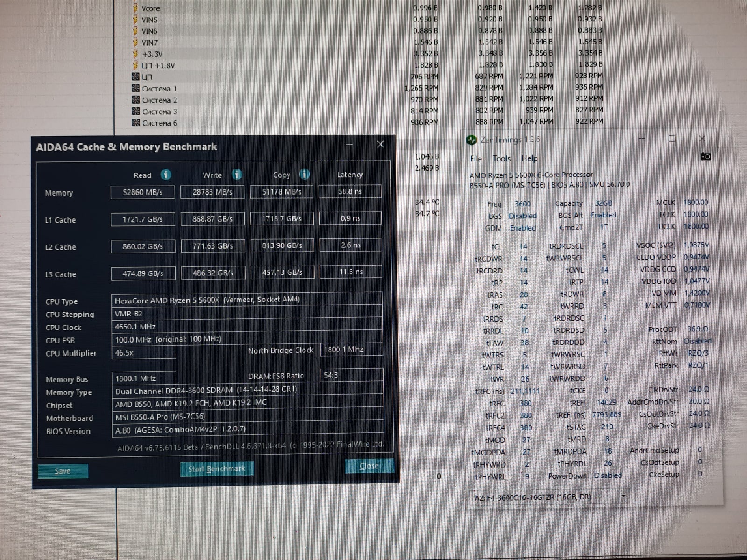Take a screenshot with ZenTimings camera icon
Viewport: 747px width, 560px height.
tap(705, 157)
